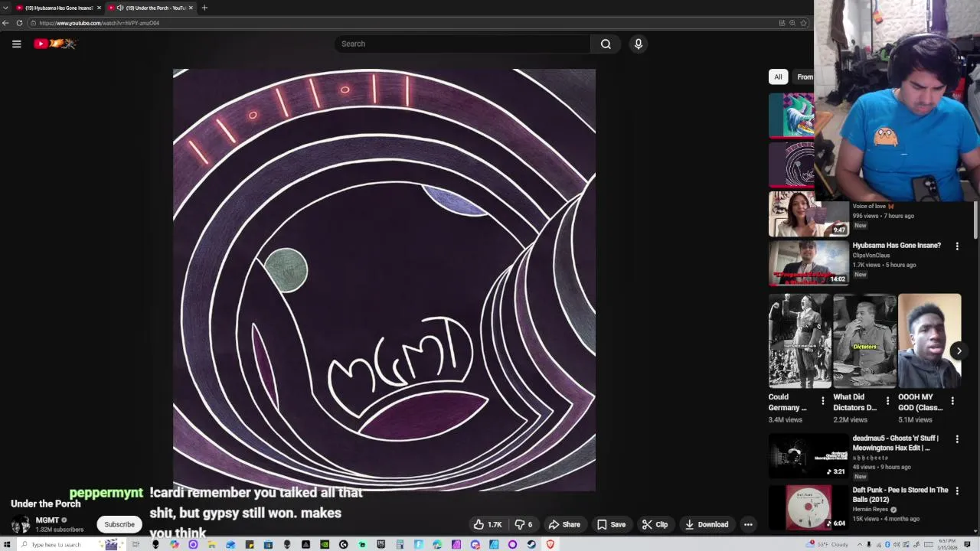Select the All filter chip
980x551 pixels.
tap(778, 77)
